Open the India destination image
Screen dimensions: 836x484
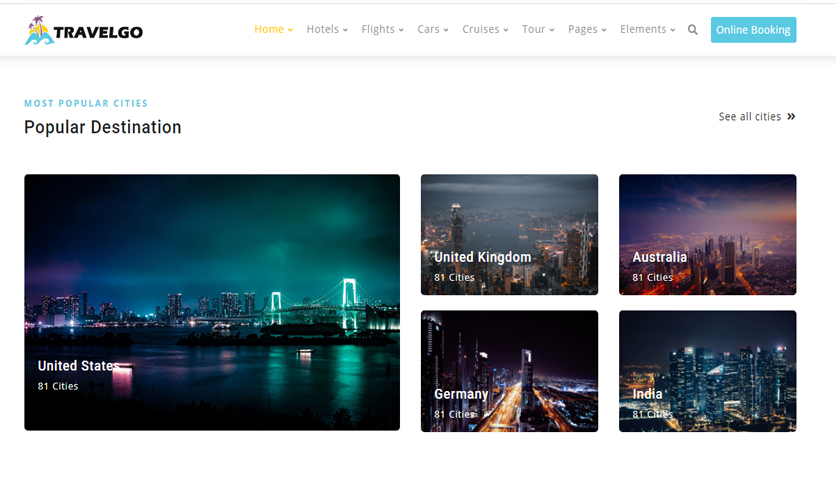click(708, 371)
